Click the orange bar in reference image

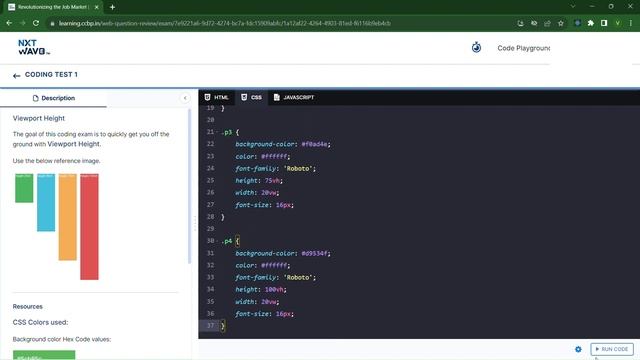67,217
